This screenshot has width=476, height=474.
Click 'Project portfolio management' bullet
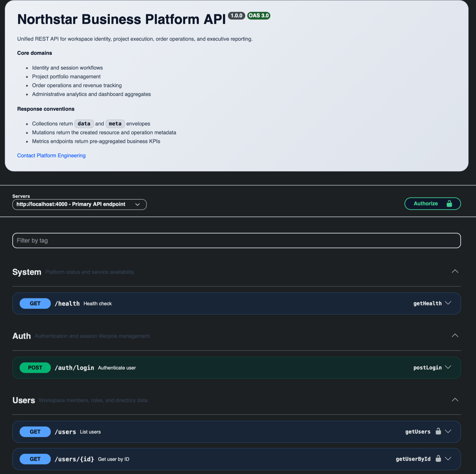pyautogui.click(x=66, y=76)
